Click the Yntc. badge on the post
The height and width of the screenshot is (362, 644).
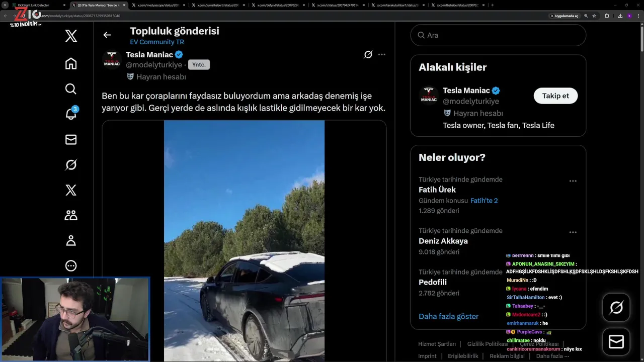[199, 65]
